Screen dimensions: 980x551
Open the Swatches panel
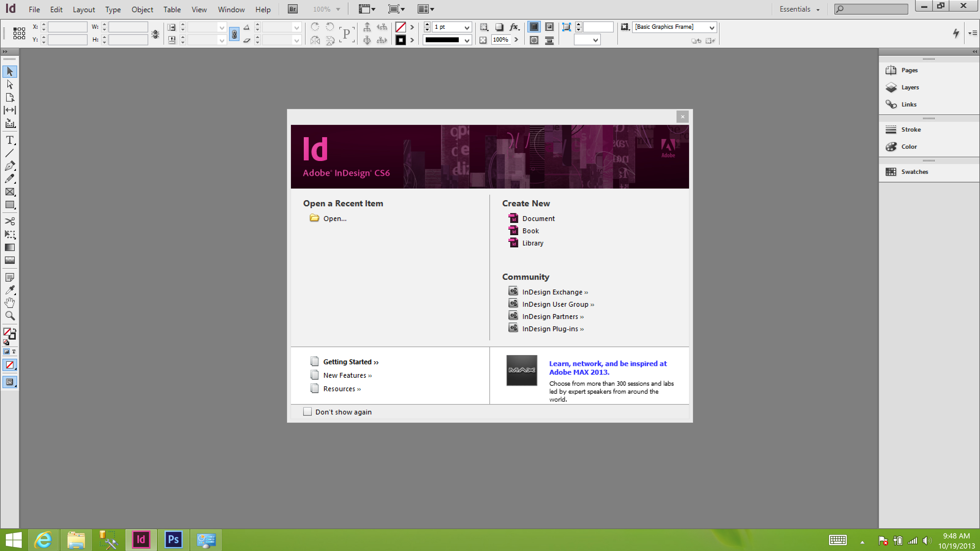[914, 171]
